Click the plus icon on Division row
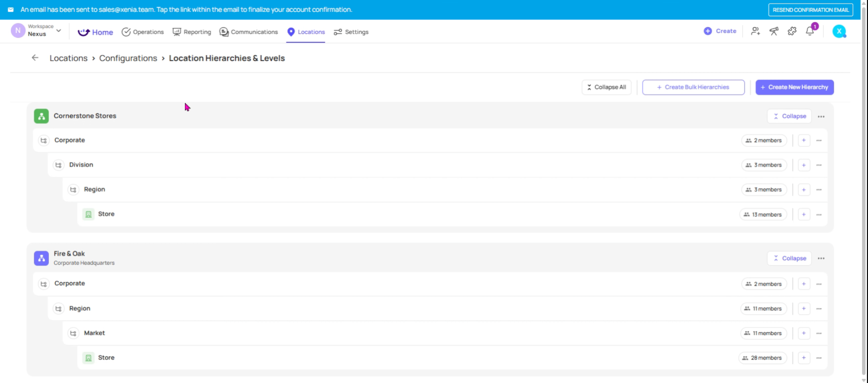 pyautogui.click(x=804, y=165)
